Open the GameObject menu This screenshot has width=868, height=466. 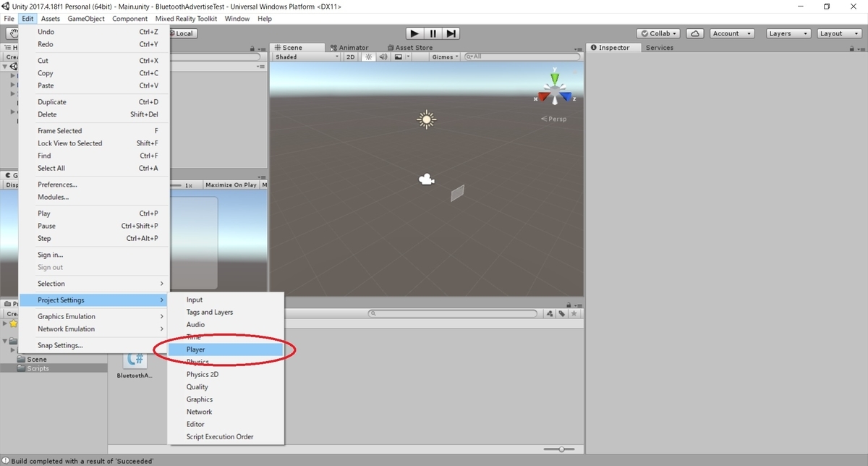86,18
